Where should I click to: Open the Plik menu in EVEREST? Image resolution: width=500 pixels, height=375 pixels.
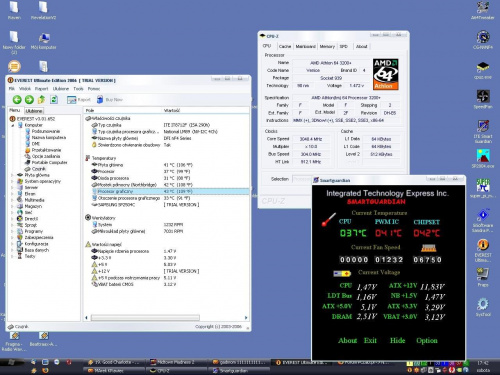pyautogui.click(x=12, y=89)
